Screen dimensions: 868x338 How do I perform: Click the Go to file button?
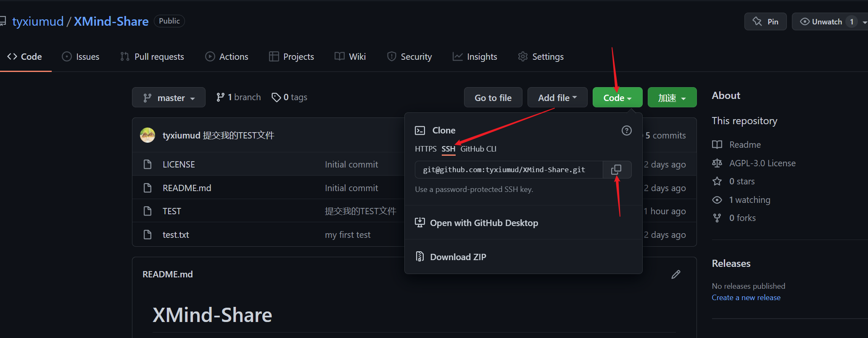[x=493, y=98]
